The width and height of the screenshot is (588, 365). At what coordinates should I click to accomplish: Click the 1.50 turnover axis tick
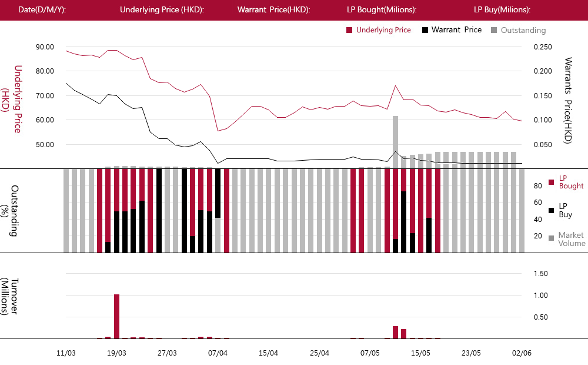[x=541, y=274]
